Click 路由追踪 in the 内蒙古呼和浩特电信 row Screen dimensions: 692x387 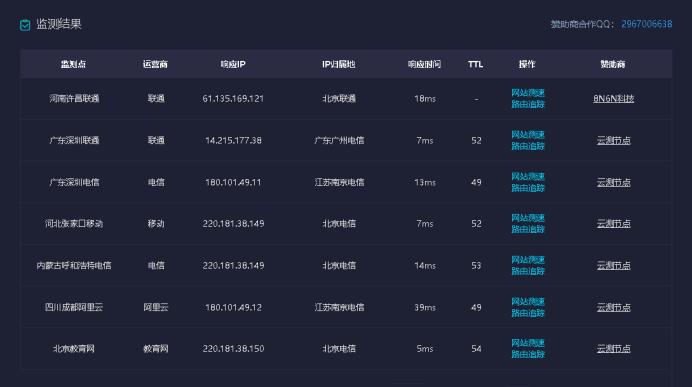coord(528,271)
